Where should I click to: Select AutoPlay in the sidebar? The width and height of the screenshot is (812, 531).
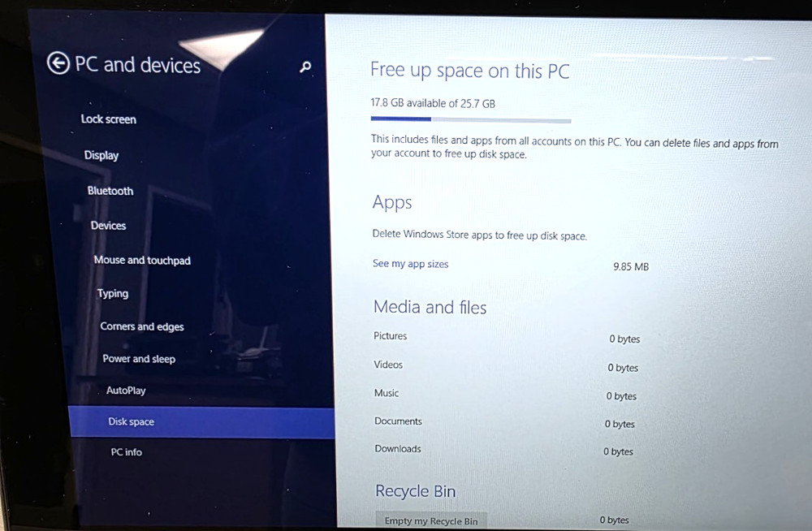pos(126,390)
